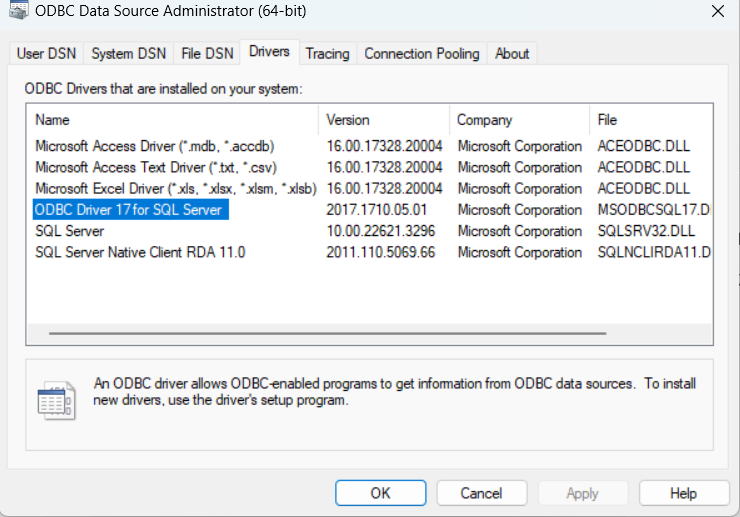Open the Tracing tab

click(x=328, y=53)
